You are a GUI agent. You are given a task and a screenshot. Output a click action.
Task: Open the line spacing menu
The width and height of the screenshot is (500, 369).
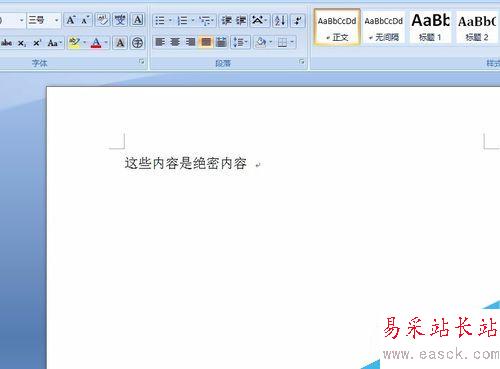click(x=240, y=42)
